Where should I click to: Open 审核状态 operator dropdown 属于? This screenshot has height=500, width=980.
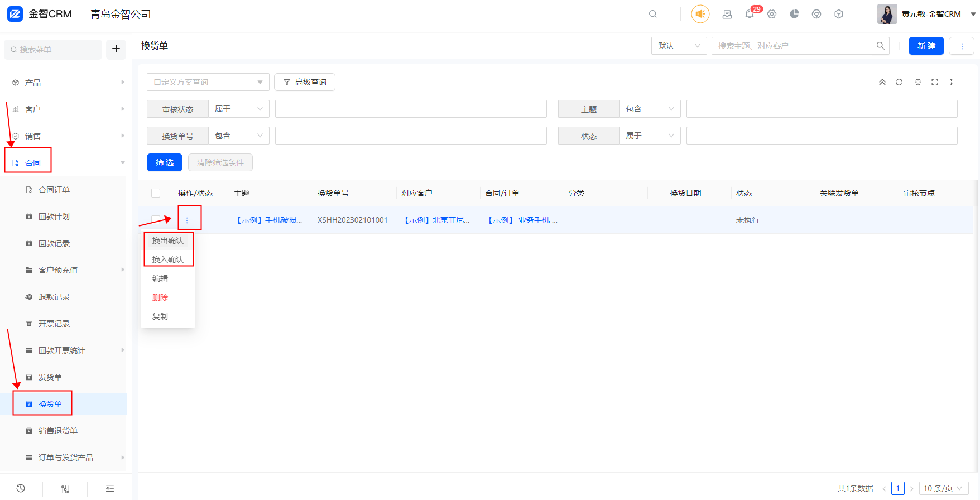point(239,109)
